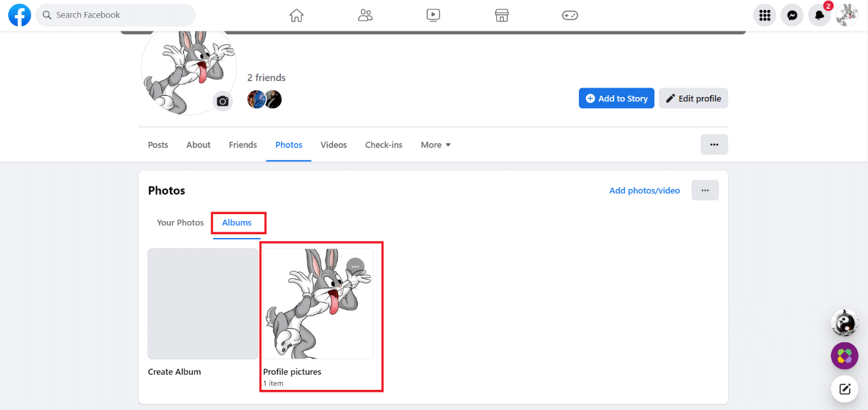Click the New message compose icon
The height and width of the screenshot is (410, 868).
[x=844, y=389]
